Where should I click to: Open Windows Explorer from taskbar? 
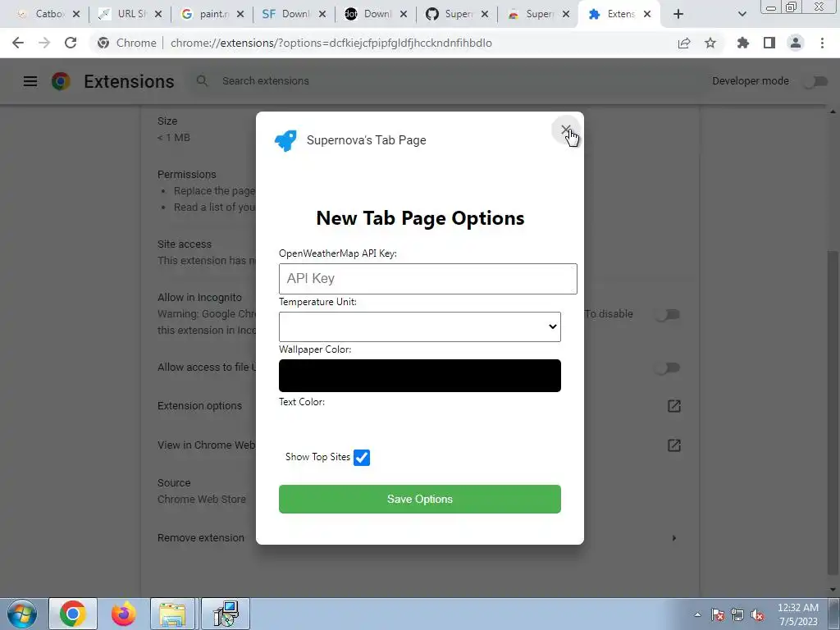click(x=172, y=614)
